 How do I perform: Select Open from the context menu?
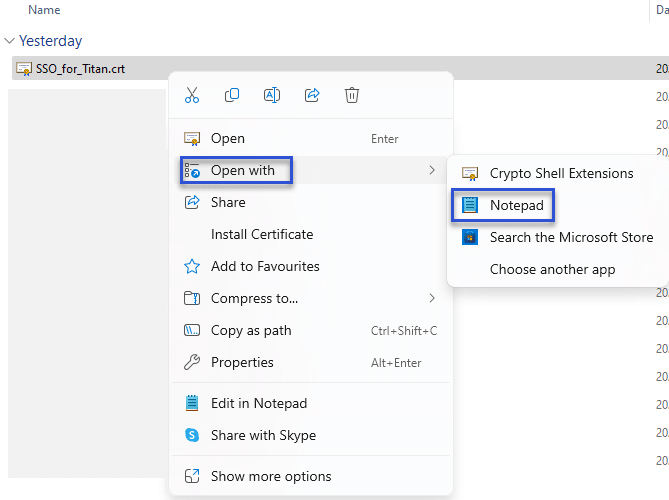coord(228,139)
